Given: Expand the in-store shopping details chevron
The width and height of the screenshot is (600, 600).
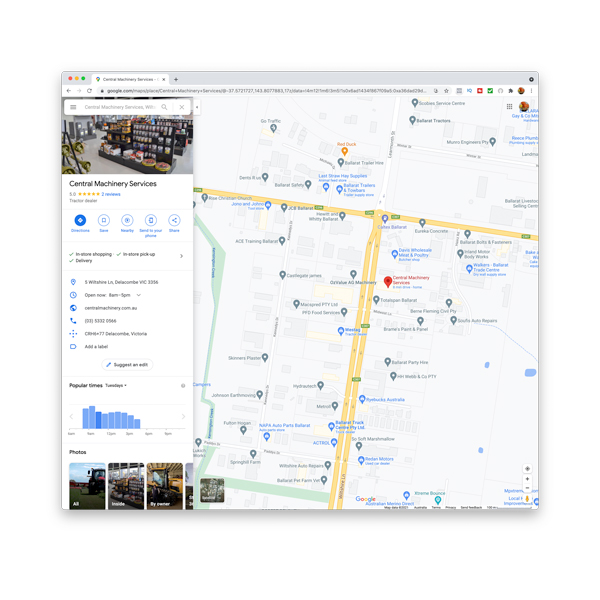Looking at the screenshot, I should pos(181,256).
